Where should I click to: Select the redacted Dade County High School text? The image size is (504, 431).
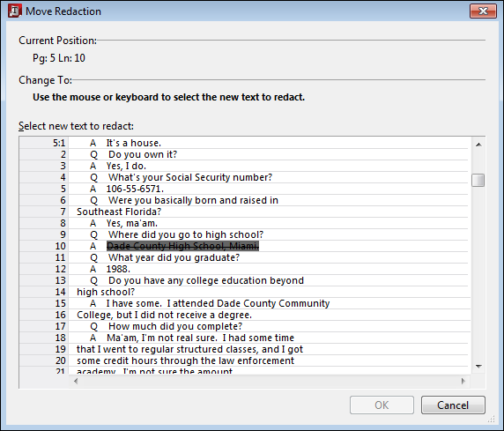tap(182, 246)
